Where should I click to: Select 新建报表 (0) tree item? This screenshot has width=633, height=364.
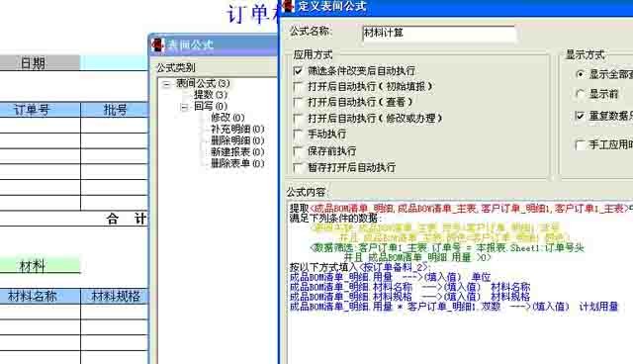coord(237,152)
